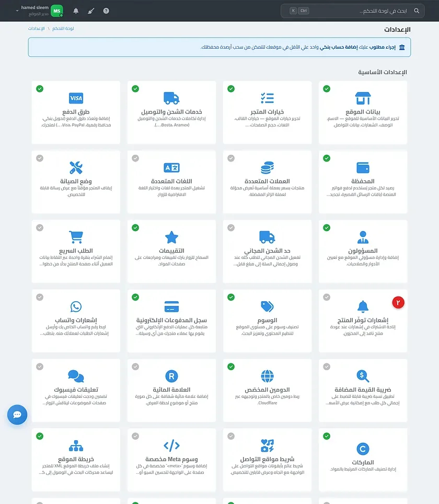Open العلامة المائية R icon
This screenshot has height=504, width=439.
click(x=171, y=376)
